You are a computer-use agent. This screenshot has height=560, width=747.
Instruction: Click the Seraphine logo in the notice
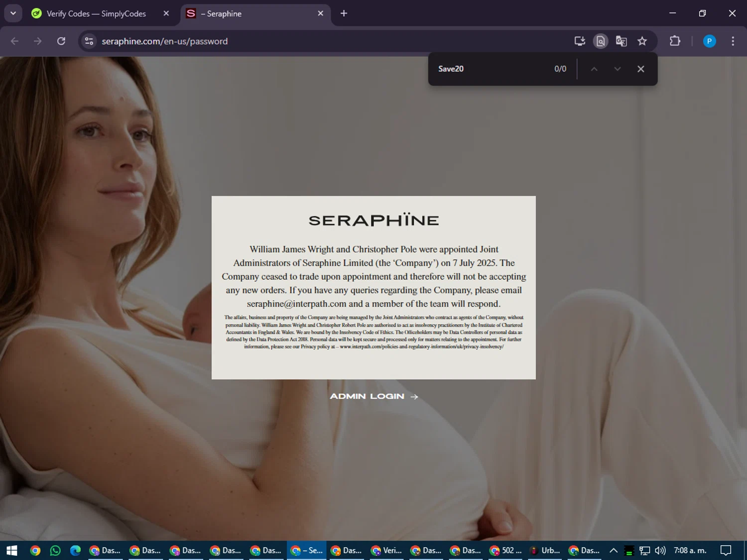[373, 220]
